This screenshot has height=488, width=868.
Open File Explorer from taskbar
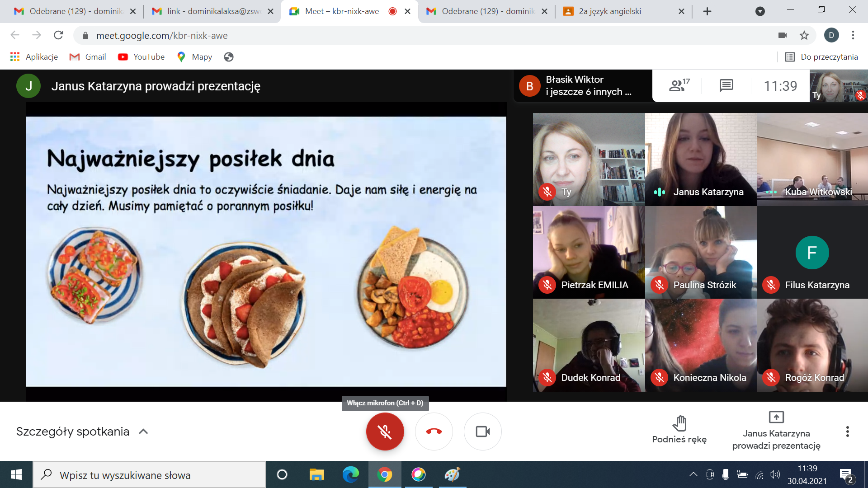pyautogui.click(x=316, y=474)
